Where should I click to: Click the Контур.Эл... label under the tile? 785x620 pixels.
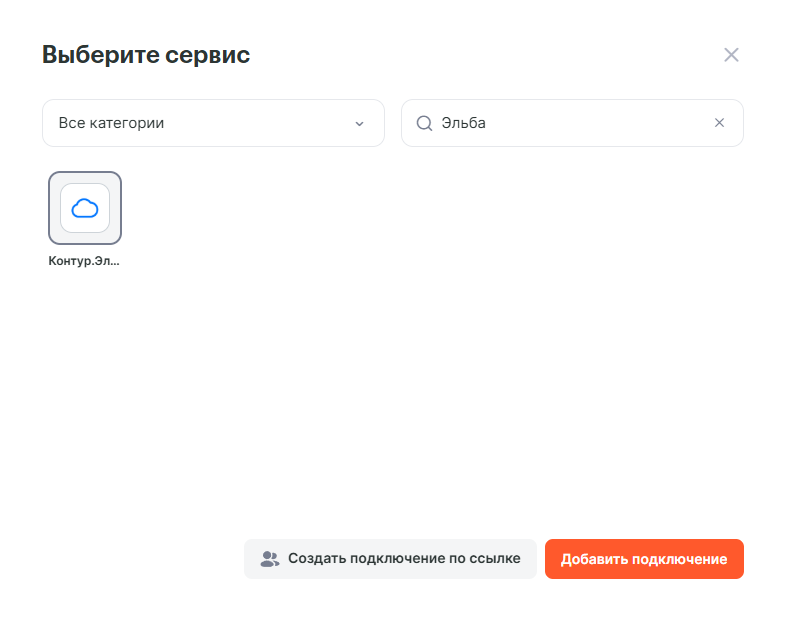click(84, 261)
